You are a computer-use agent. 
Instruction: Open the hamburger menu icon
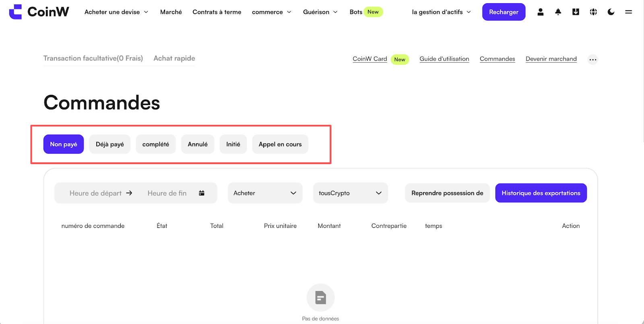(x=628, y=12)
